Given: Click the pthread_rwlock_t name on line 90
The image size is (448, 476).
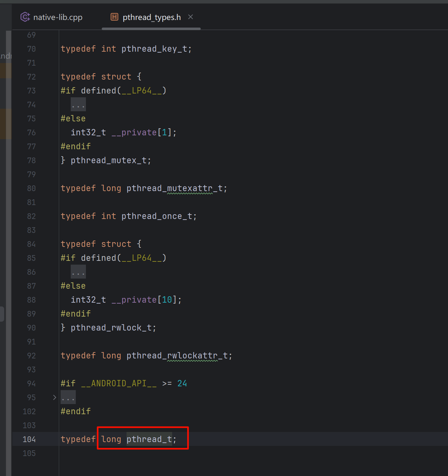Looking at the screenshot, I should click(x=111, y=328).
